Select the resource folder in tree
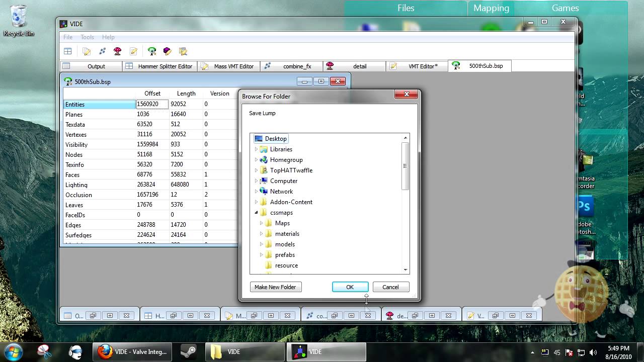Image resolution: width=644 pixels, height=362 pixels. pyautogui.click(x=286, y=265)
